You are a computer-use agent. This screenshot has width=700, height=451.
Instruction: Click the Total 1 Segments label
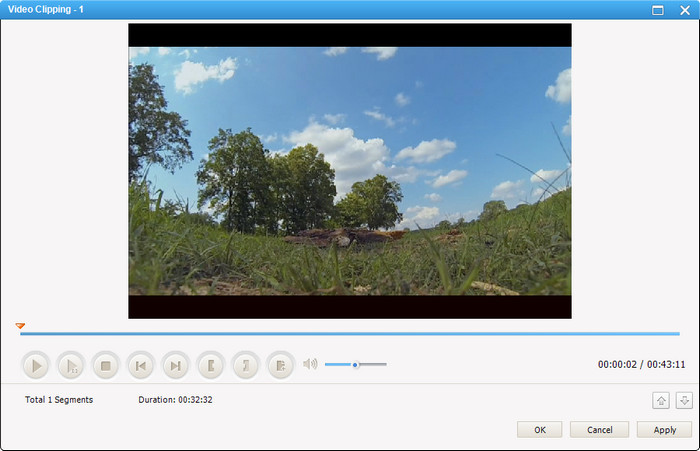coord(59,400)
